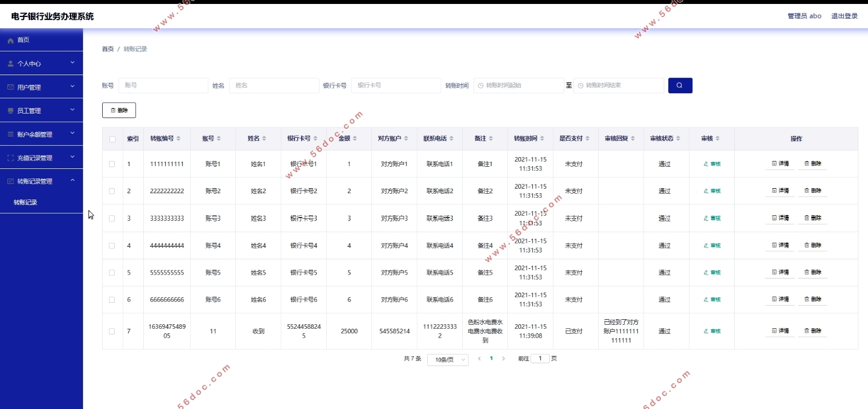
Task: Click the 姓名 search input
Action: point(274,85)
